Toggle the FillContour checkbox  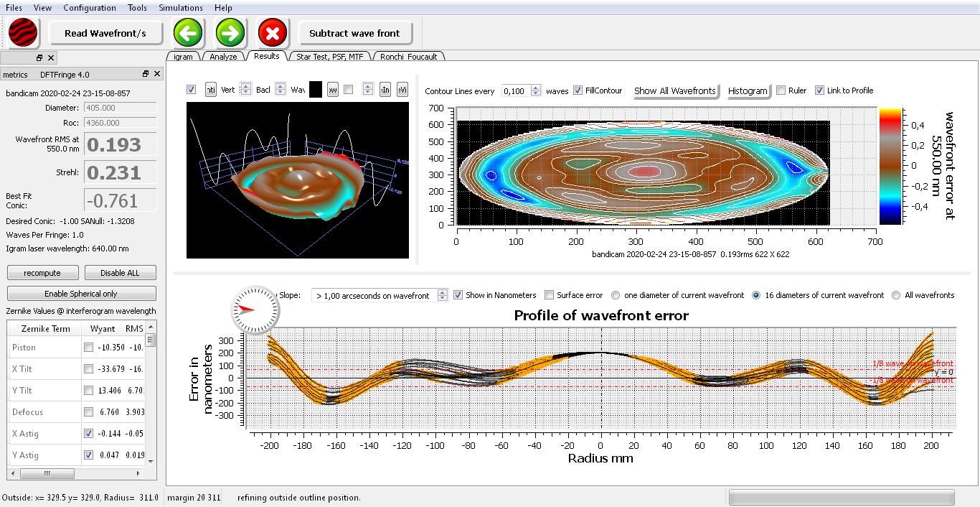pos(578,90)
